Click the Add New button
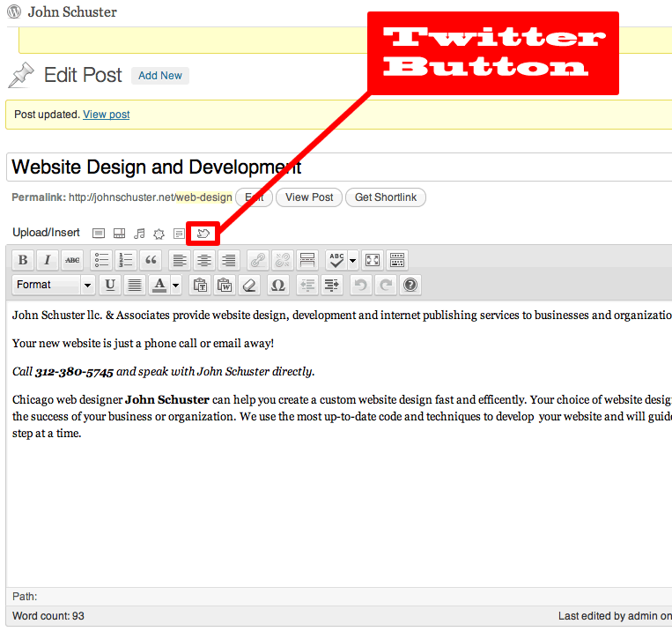Viewport: 672px width, 639px height. pyautogui.click(x=160, y=76)
